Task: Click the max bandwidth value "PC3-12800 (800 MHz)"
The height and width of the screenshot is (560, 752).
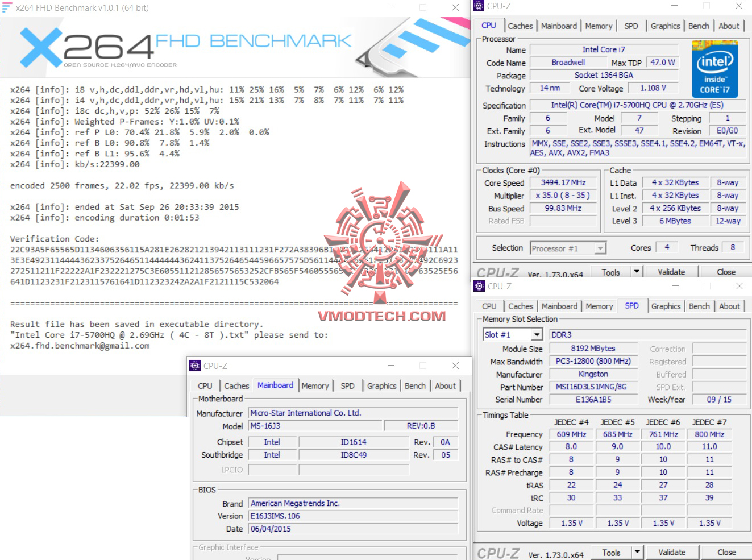Action: click(593, 361)
